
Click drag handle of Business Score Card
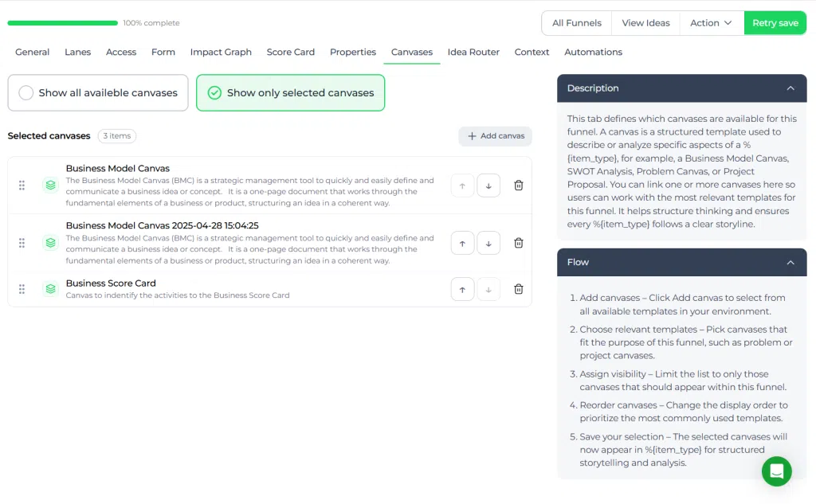coord(22,289)
